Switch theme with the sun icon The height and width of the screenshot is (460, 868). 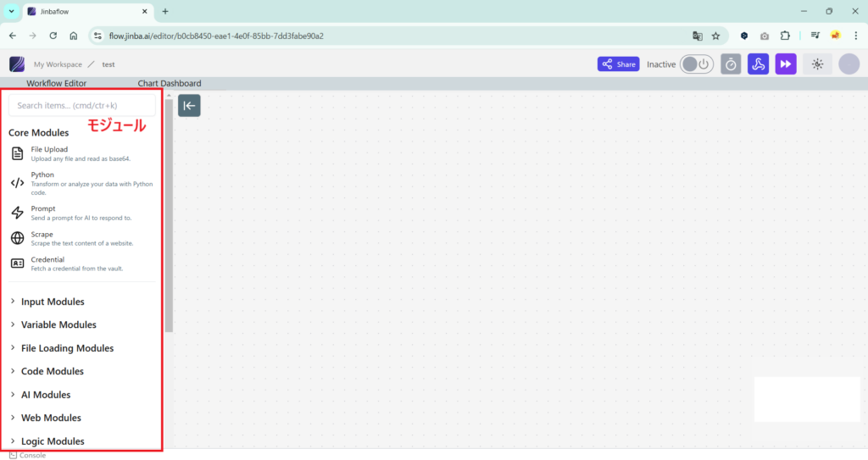point(817,64)
